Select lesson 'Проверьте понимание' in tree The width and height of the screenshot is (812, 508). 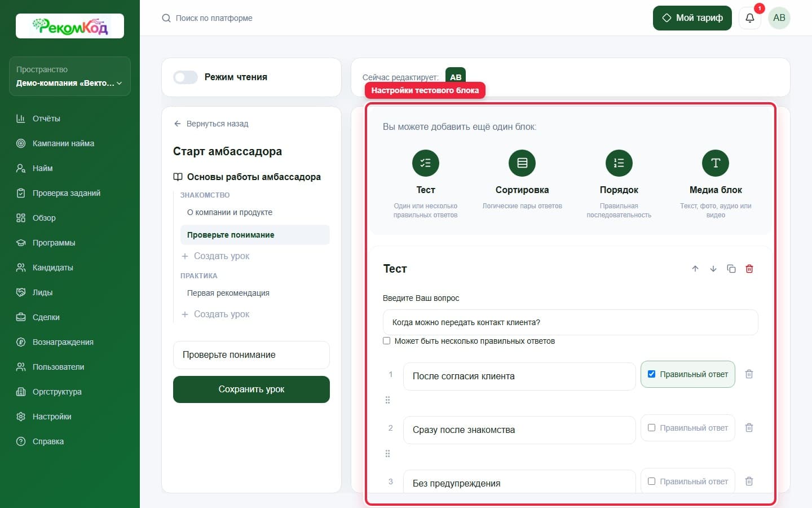click(255, 235)
